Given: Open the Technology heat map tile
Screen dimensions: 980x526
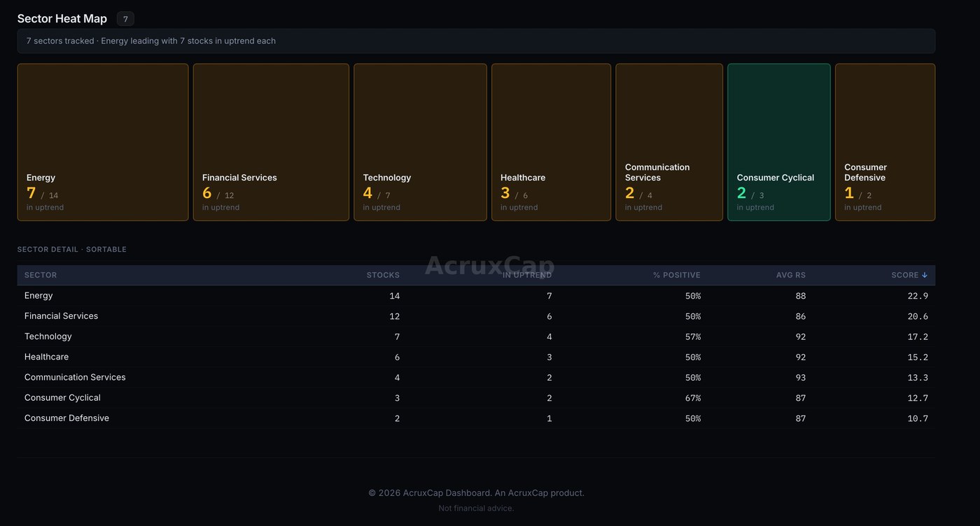Looking at the screenshot, I should (x=420, y=142).
